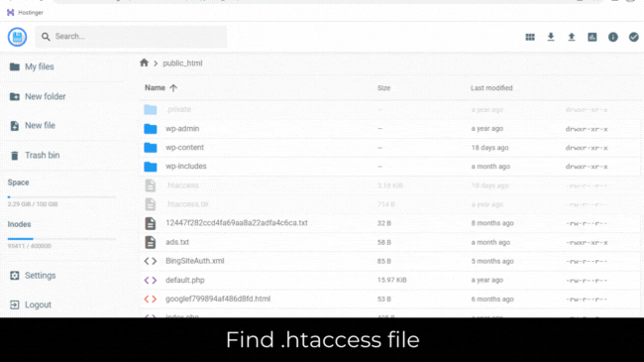Click the upload icon in toolbar

point(572,37)
